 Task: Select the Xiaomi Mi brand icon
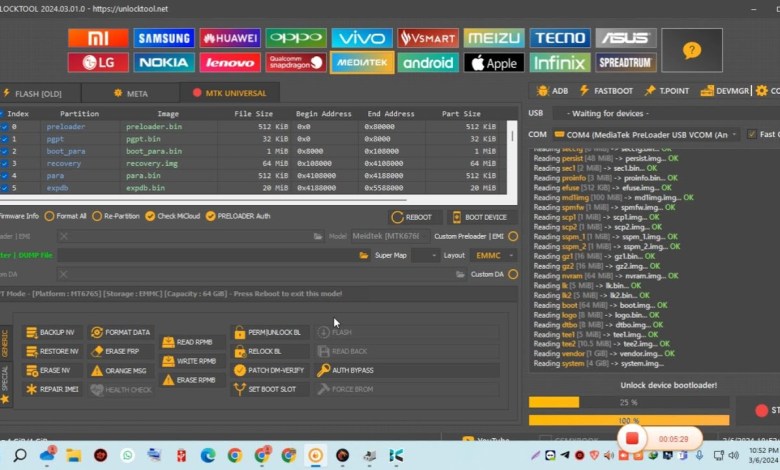point(98,38)
